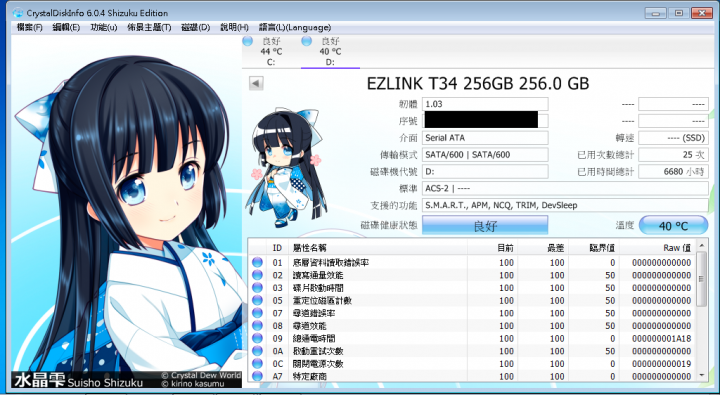This screenshot has width=720, height=395.
Task: Click the 目前 column header
Action: click(492, 248)
